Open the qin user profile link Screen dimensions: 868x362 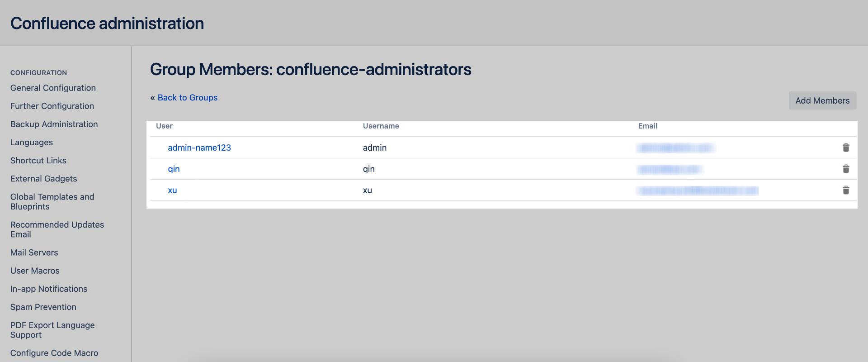coord(173,169)
